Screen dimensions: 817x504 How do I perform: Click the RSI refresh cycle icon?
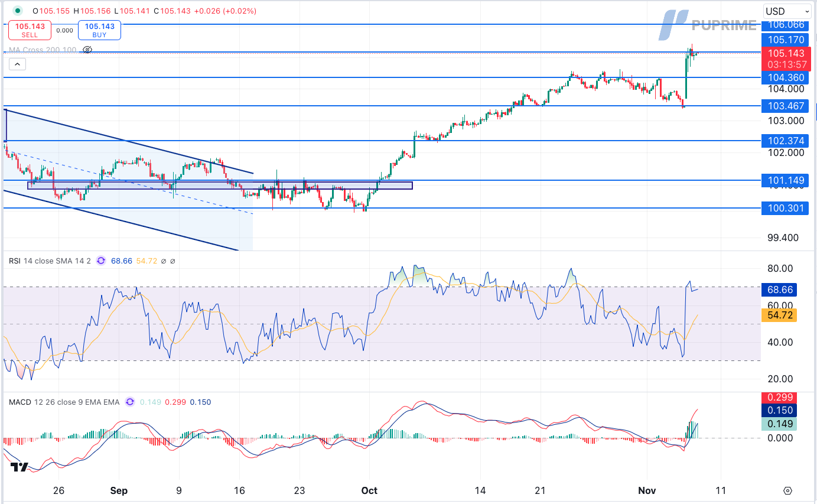point(101,261)
